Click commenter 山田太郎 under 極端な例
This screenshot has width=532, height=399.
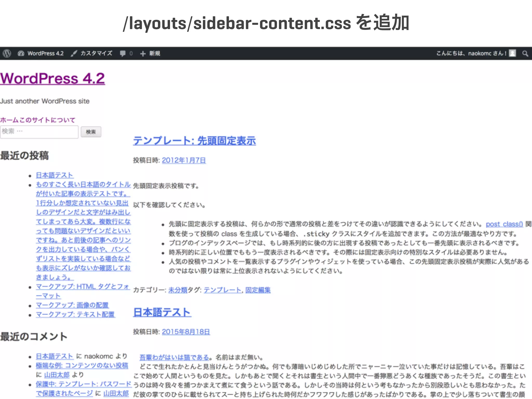[57, 375]
